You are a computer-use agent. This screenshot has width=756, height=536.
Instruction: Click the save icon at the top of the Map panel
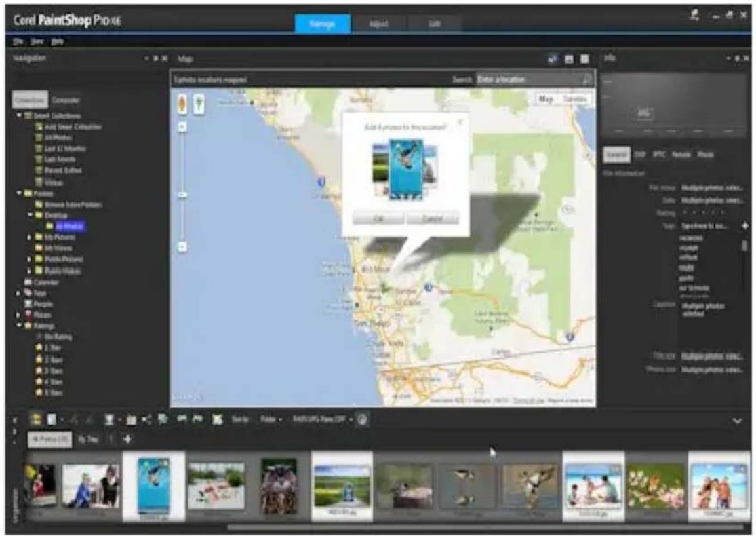569,59
